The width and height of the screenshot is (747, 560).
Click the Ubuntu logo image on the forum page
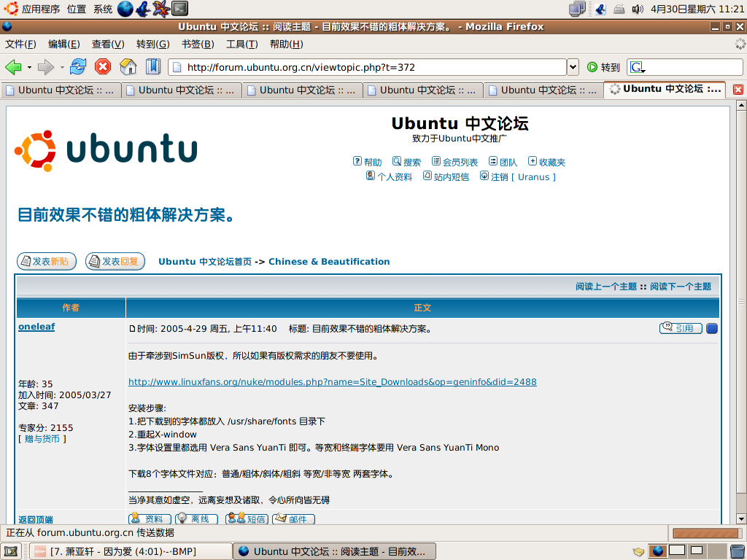tap(106, 150)
